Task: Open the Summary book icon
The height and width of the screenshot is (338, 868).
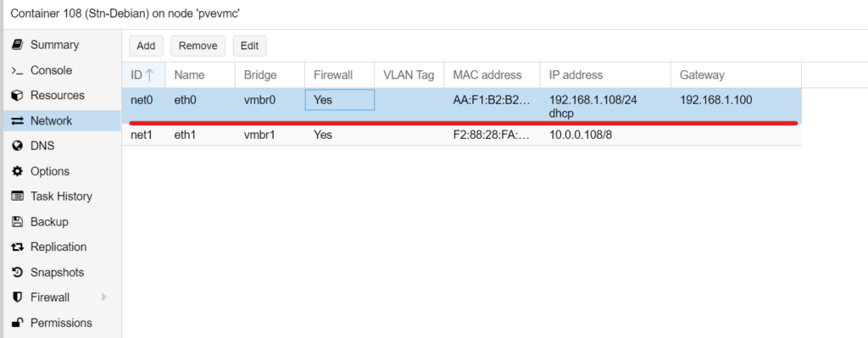Action: [x=17, y=45]
